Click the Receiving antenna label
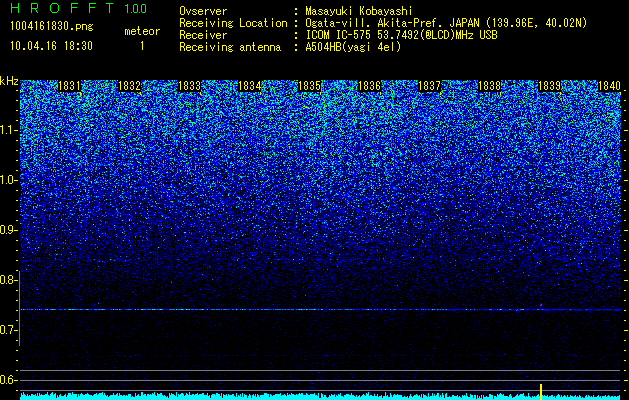The image size is (629, 400). 230,47
